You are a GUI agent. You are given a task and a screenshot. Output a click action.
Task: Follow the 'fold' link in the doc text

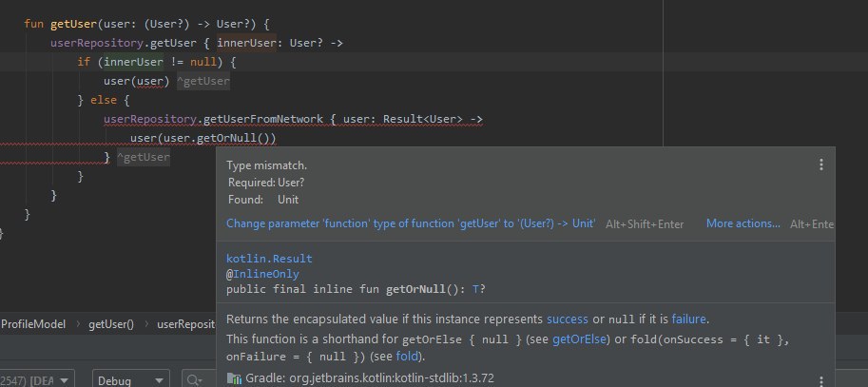pos(406,356)
